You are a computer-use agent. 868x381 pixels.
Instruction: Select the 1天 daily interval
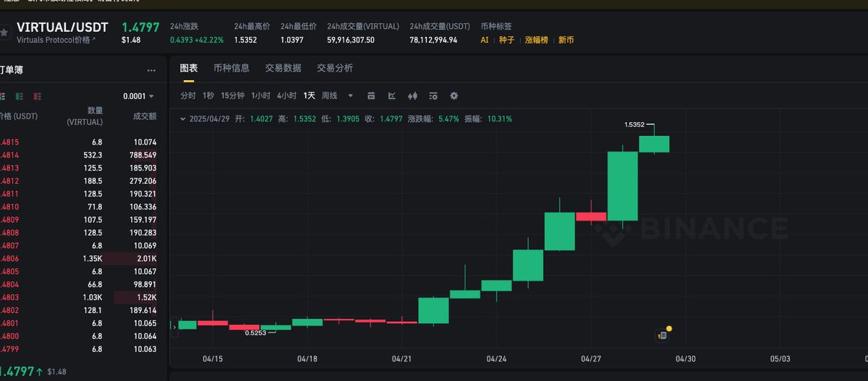click(x=309, y=95)
